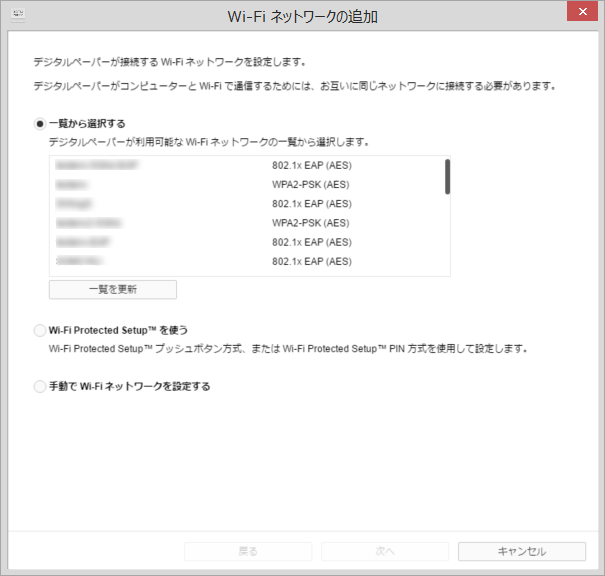Click the 利用可能な Wi-Fi ネットワーク description under first option
605x576 pixels.
click(x=209, y=143)
